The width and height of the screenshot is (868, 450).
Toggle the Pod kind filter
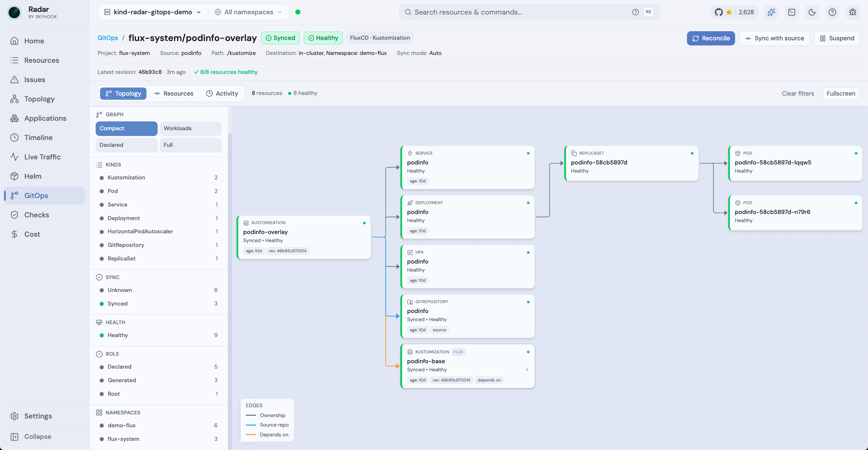point(158,191)
